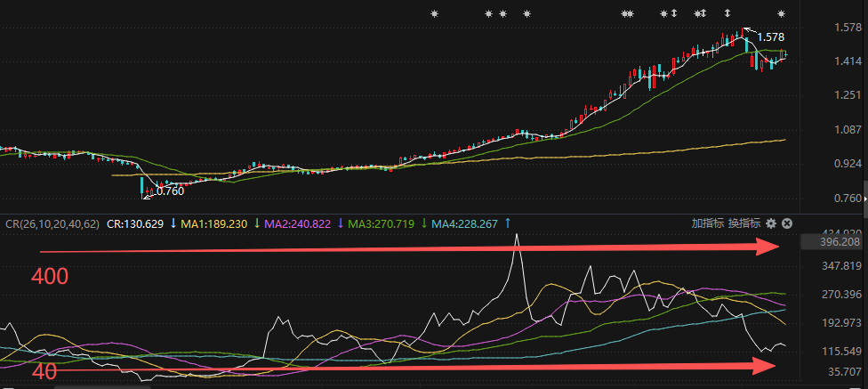
Task: Click the 1.578 high price label
Action: pyautogui.click(x=770, y=37)
